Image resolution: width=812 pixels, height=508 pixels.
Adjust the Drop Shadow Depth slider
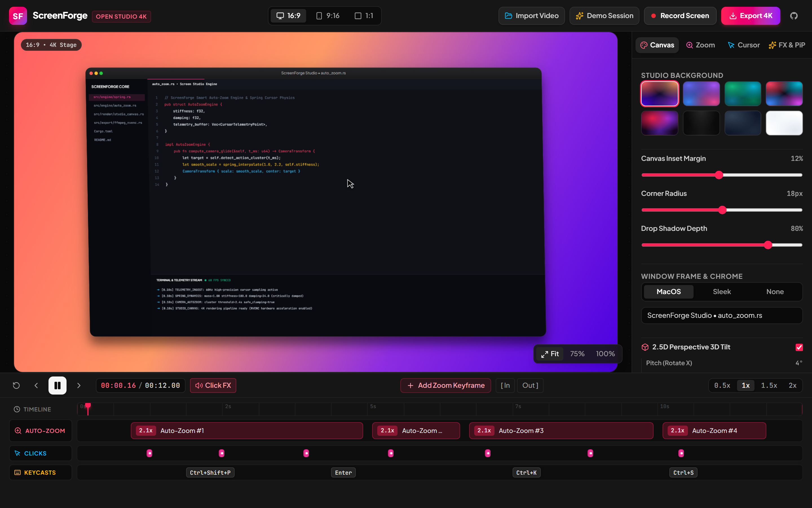(x=722, y=245)
